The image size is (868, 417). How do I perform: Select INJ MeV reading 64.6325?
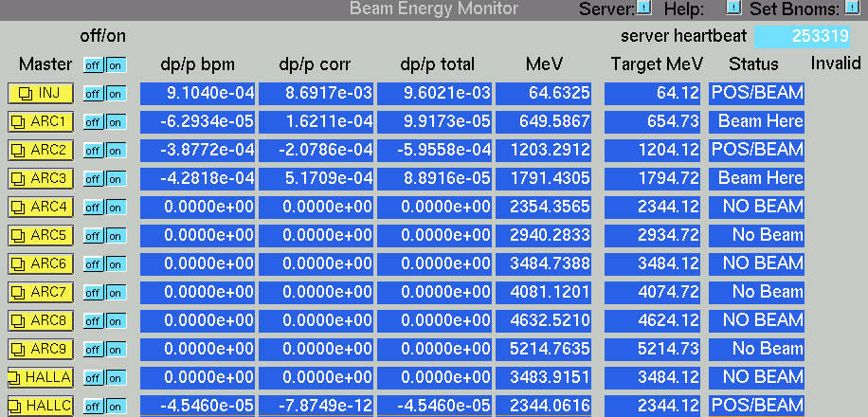(544, 94)
